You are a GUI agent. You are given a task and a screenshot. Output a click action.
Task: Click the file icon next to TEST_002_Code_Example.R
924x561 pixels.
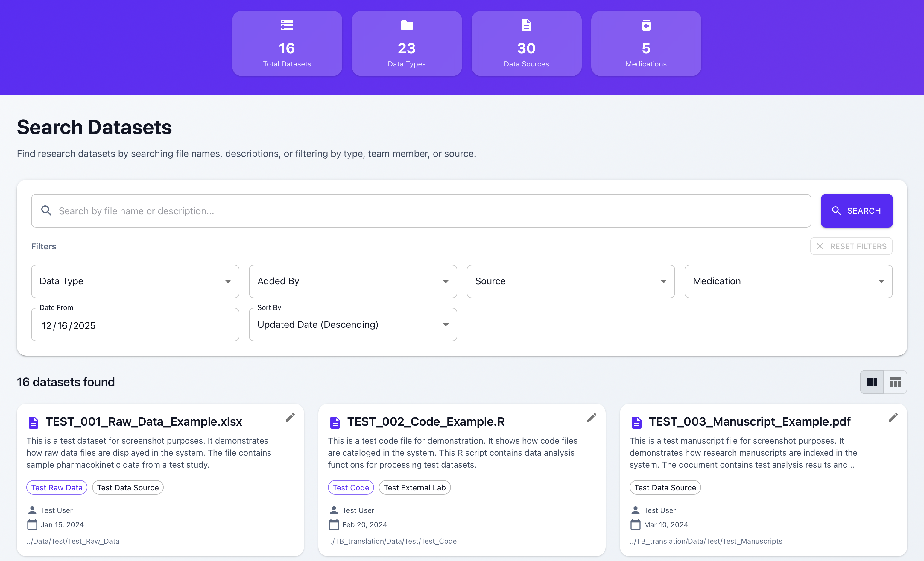[335, 422]
